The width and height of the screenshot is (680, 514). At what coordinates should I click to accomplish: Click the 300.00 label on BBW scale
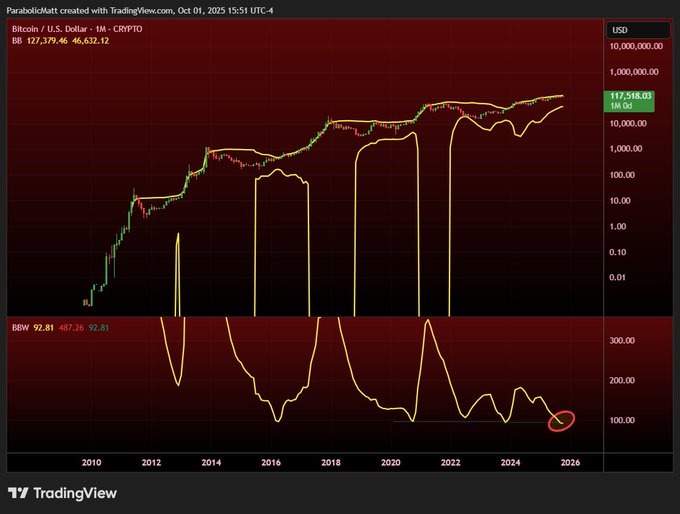coord(623,341)
